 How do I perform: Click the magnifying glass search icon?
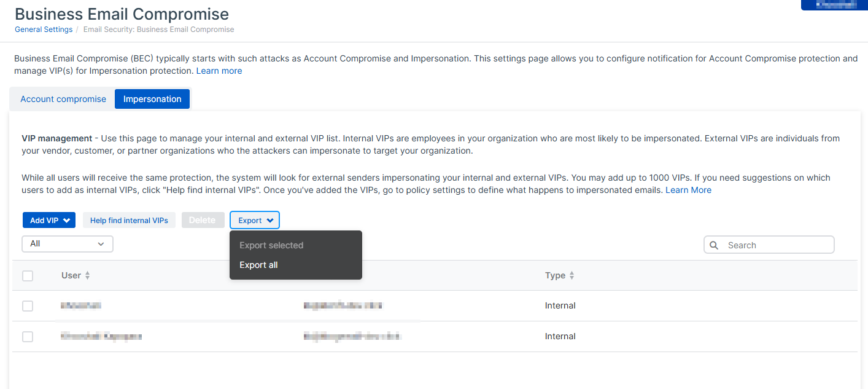click(714, 245)
